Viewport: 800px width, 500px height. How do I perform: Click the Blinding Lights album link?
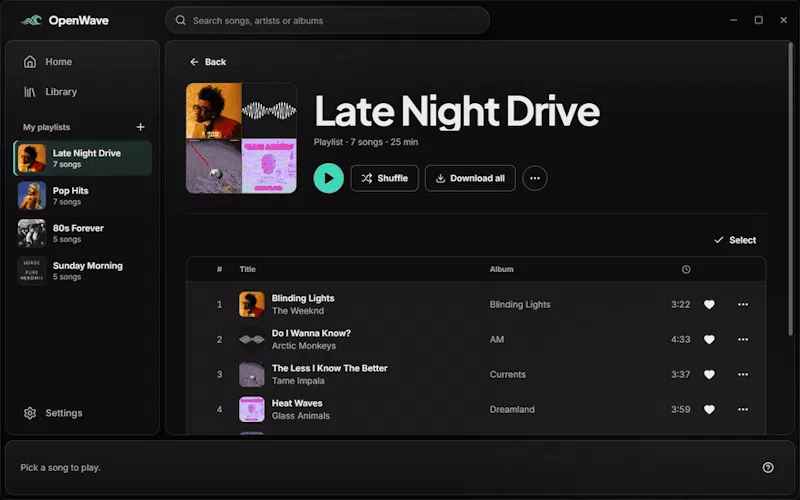tap(520, 305)
